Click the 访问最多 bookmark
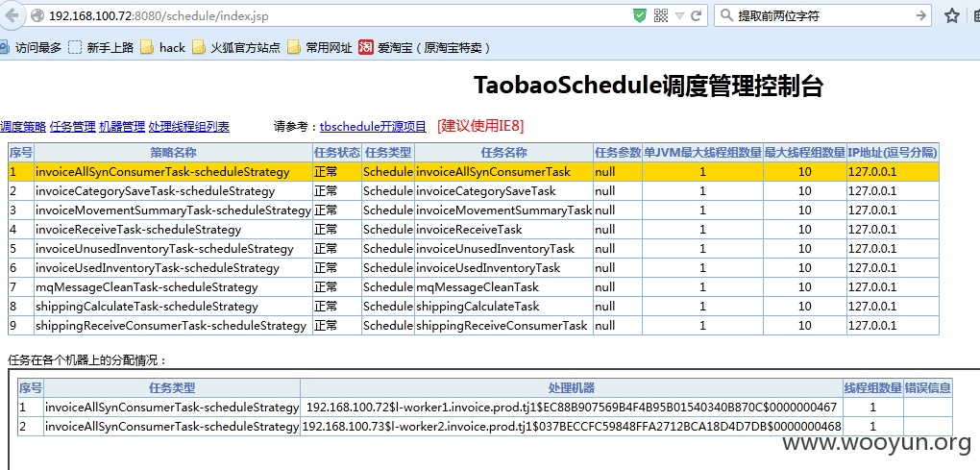This screenshot has height=470, width=980. click(32, 47)
